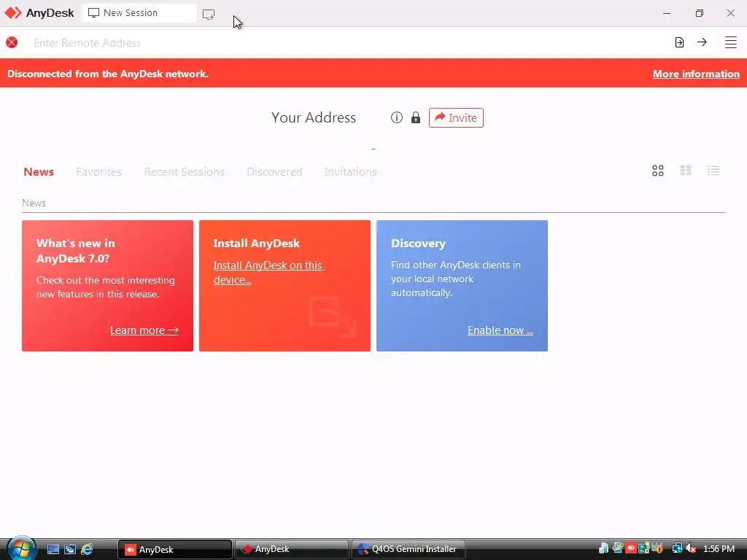Click the What's new in AnyDesk 7.0 heading
Image resolution: width=747 pixels, height=560 pixels.
pos(76,251)
